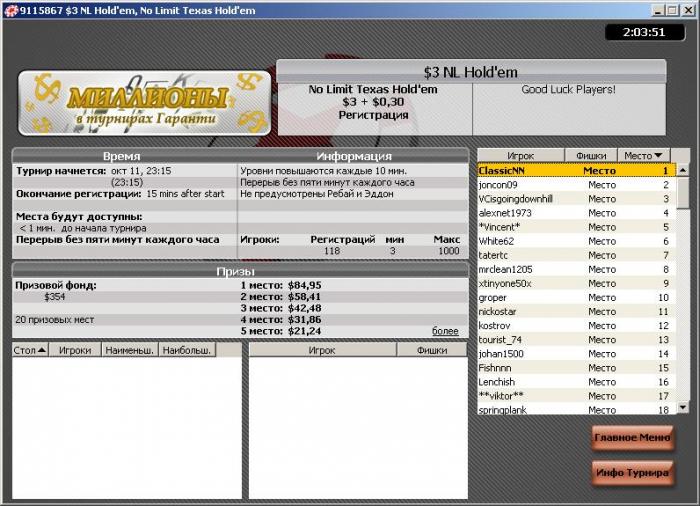Select player tatertc in the list
Viewport: 700px width, 506px height.
pos(576,255)
